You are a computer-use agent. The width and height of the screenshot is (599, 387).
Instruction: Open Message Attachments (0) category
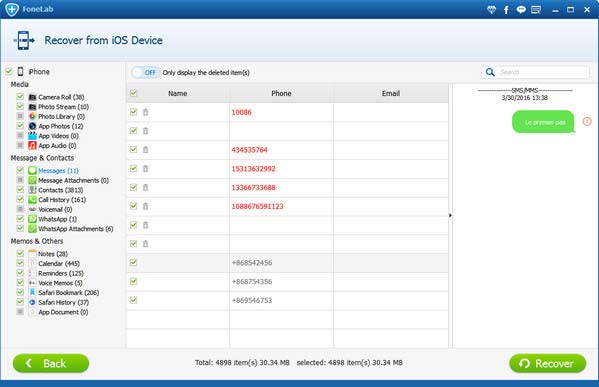pyautogui.click(x=73, y=180)
